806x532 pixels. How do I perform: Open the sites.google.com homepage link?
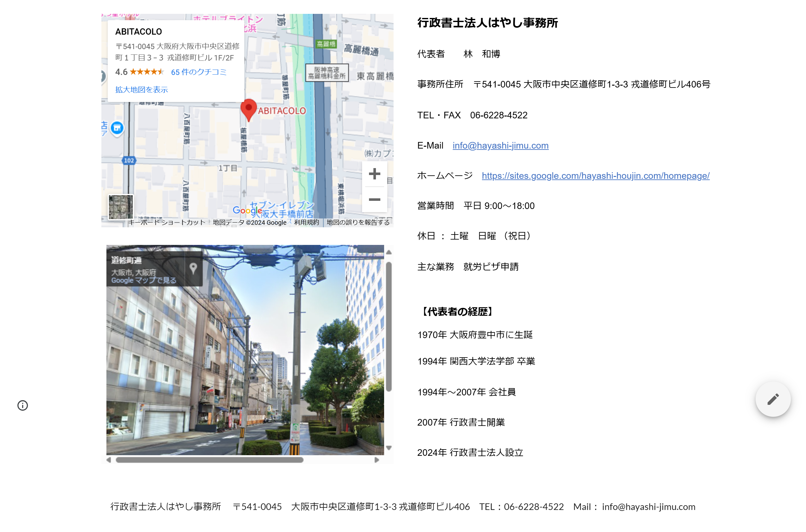point(595,176)
